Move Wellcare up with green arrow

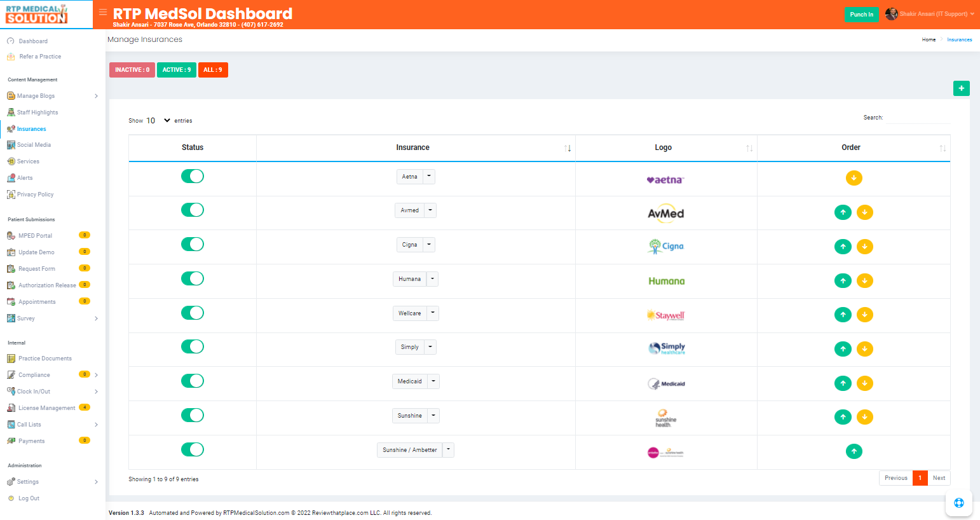tap(843, 315)
